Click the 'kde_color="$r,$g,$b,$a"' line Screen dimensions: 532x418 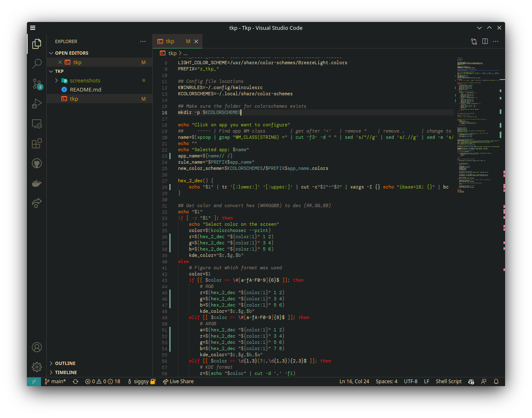[x=231, y=355]
